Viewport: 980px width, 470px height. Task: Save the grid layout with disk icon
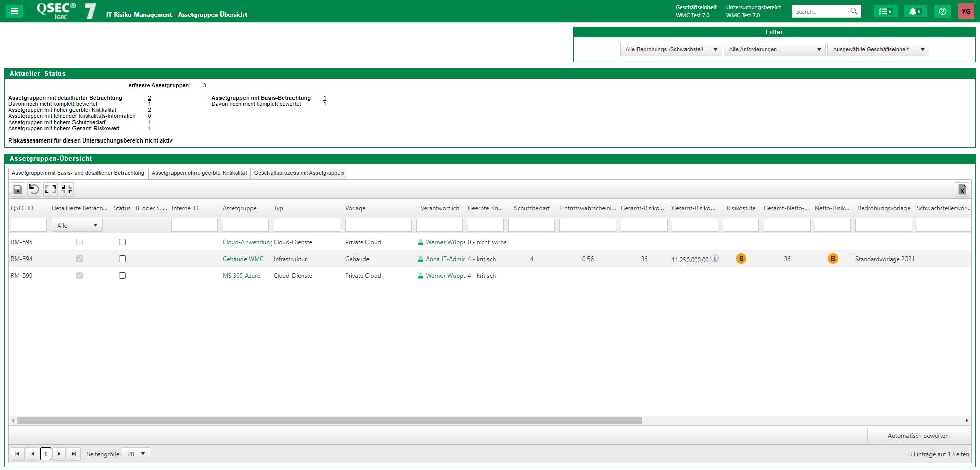[18, 190]
